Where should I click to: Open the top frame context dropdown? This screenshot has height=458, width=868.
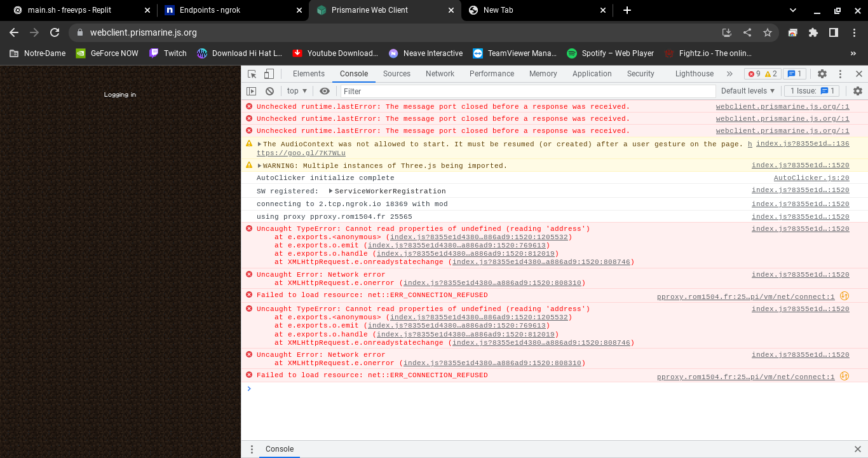point(295,90)
